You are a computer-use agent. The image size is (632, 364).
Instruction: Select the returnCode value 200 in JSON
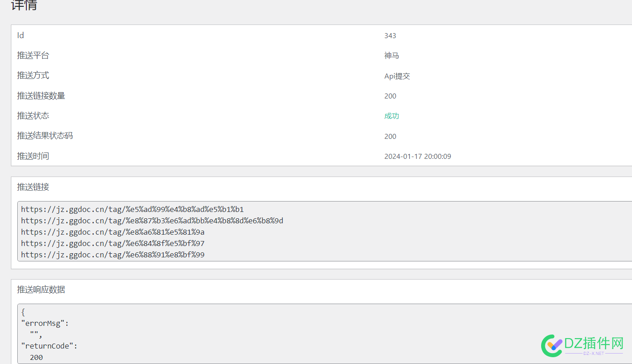pyautogui.click(x=36, y=358)
